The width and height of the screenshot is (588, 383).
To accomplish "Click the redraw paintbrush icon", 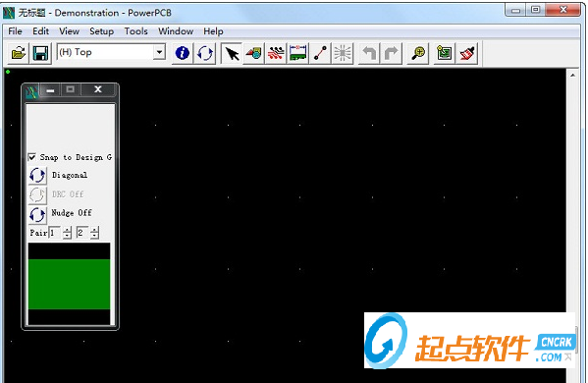I will click(467, 53).
